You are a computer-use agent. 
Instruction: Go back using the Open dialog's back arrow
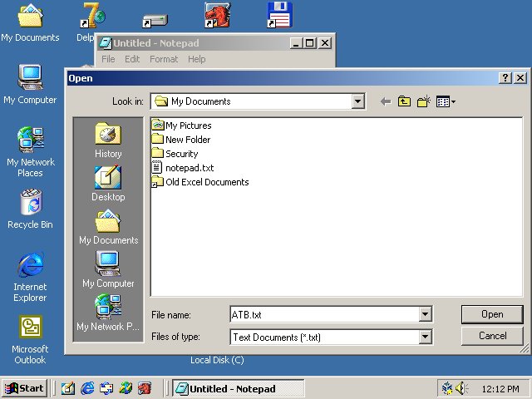(x=386, y=101)
